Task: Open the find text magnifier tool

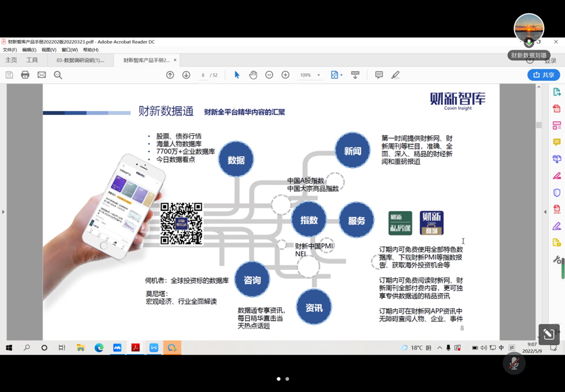Action: pos(58,75)
